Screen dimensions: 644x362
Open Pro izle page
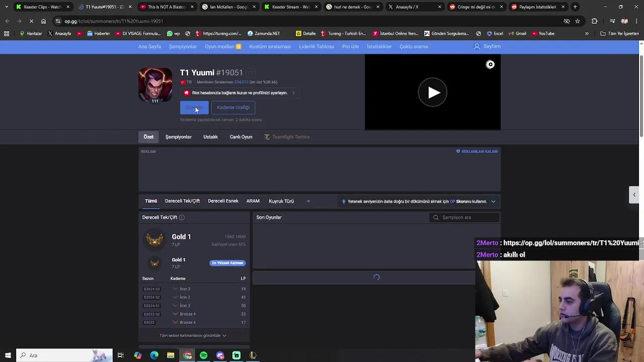[x=350, y=46]
